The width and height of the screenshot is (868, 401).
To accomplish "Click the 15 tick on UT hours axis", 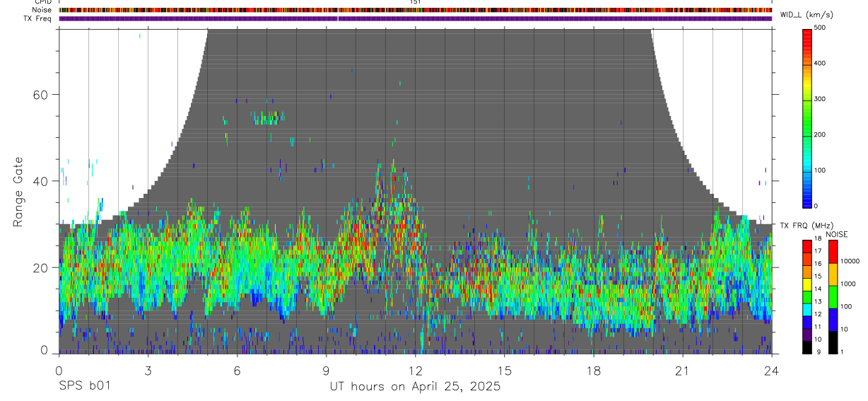I will click(x=505, y=371).
